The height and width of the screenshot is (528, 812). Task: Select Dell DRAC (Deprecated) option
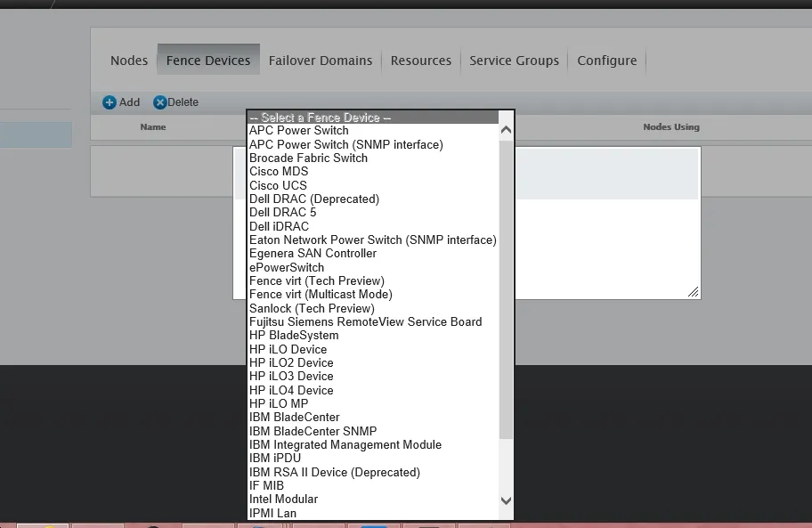373,199
